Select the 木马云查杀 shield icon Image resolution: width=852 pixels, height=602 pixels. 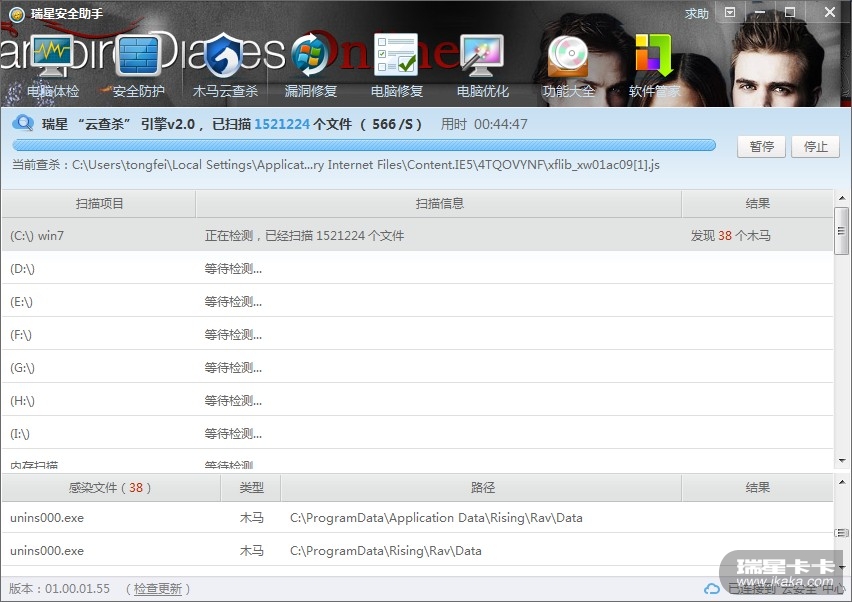225,54
